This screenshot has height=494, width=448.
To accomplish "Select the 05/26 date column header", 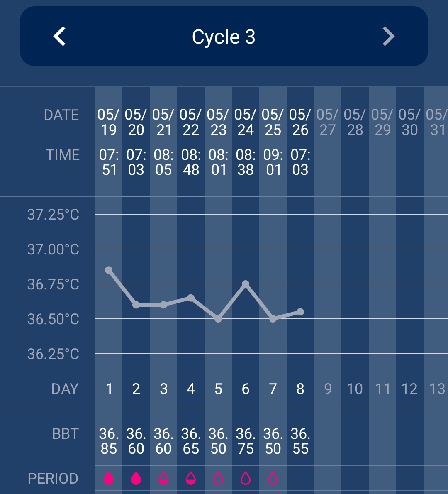I will click(300, 122).
